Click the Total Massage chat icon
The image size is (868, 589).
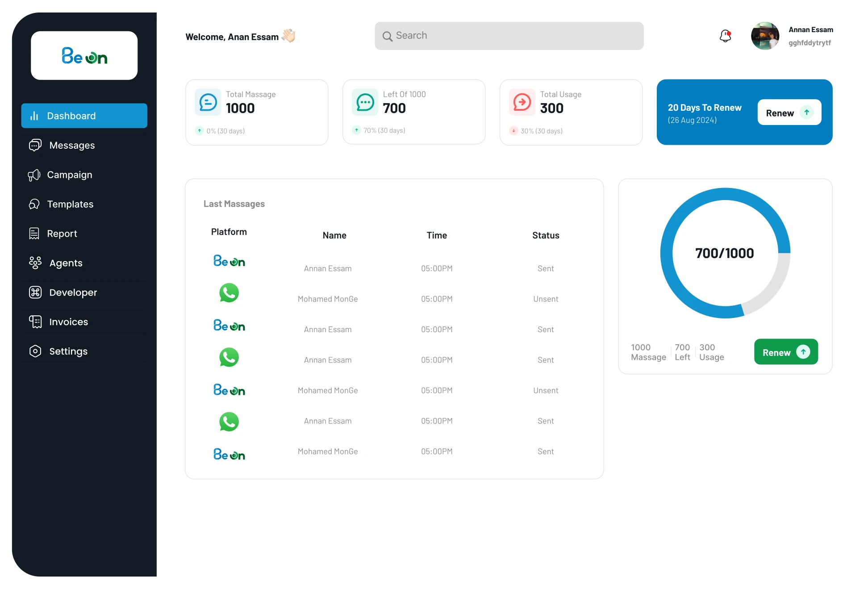pos(208,102)
